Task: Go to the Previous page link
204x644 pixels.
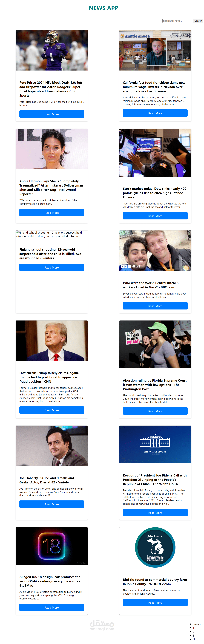Action: click(198, 624)
